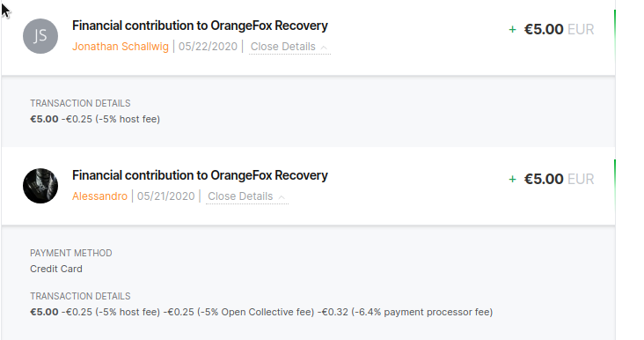Click the Credit Card payment method text
This screenshot has width=644, height=340.
(56, 269)
